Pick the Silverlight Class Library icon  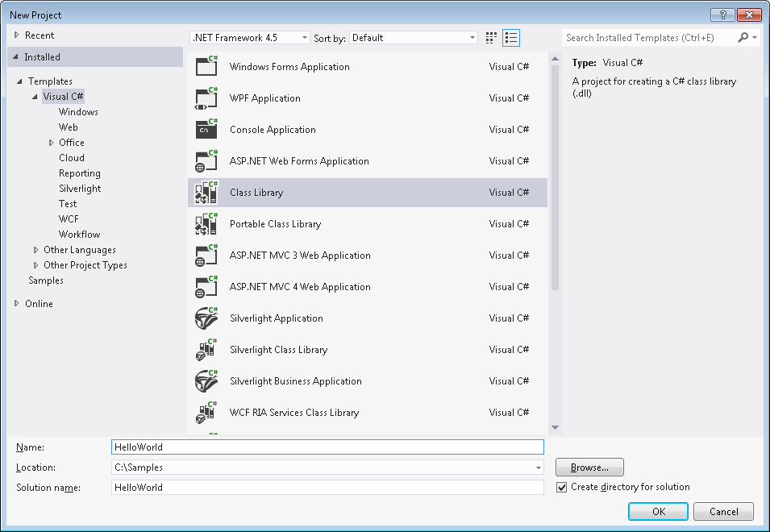tap(206, 350)
